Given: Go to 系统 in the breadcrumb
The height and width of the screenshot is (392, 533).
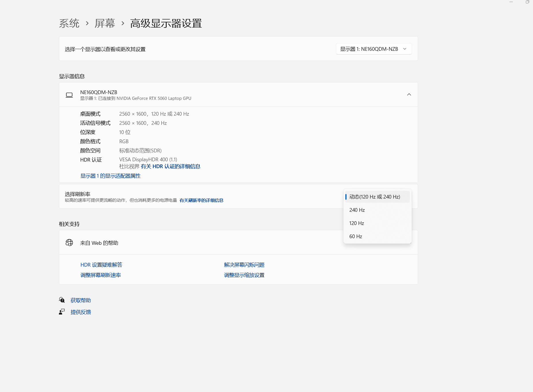Looking at the screenshot, I should 69,24.
